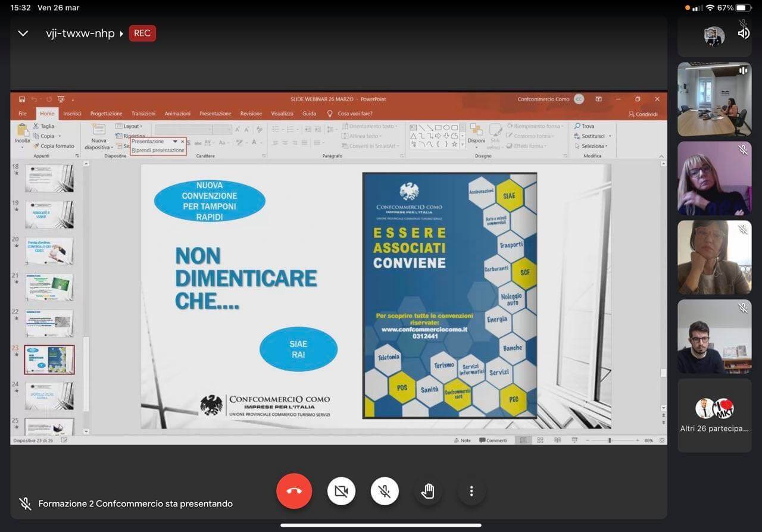This screenshot has width=762, height=532.
Task: Click the Trova search icon
Action: click(577, 126)
